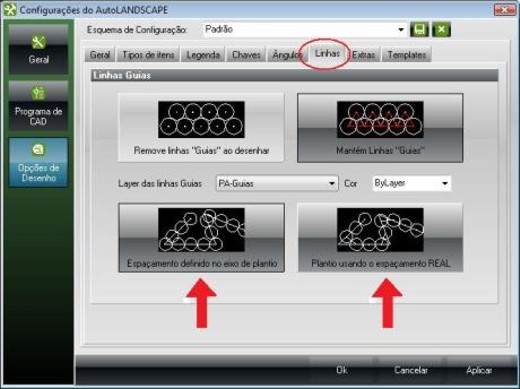Choose Plantio usando o espaçamento REAL
This screenshot has height=389, width=520.
tap(380, 237)
